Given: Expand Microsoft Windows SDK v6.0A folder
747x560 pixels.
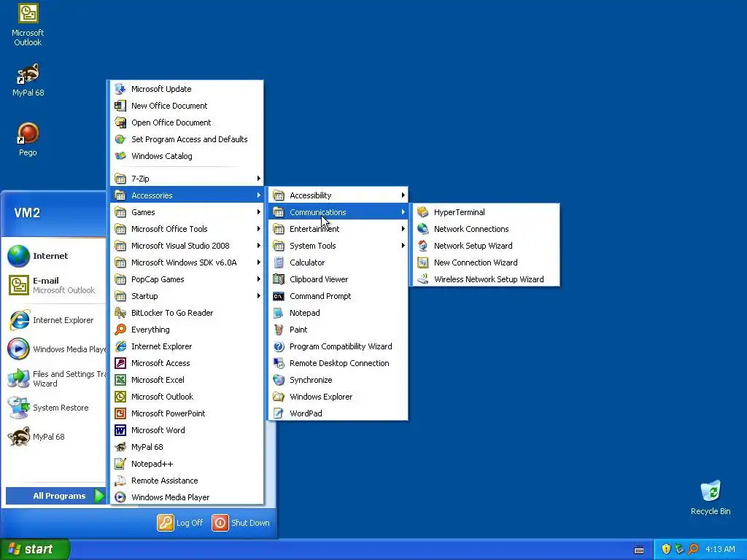Looking at the screenshot, I should pyautogui.click(x=187, y=262).
